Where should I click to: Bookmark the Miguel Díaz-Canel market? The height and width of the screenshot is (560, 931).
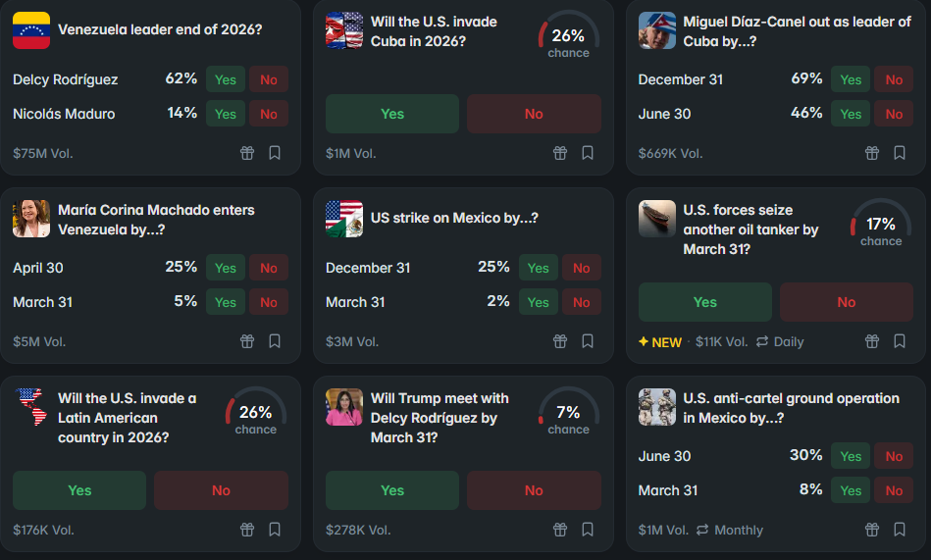pos(900,153)
